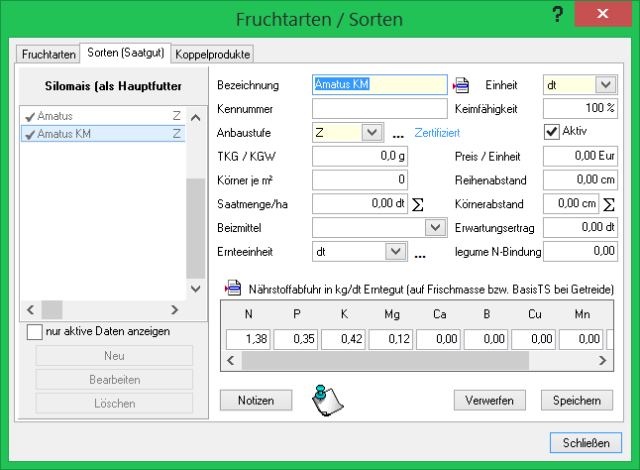
Task: Select the Amatus entry in the list
Action: (103, 116)
